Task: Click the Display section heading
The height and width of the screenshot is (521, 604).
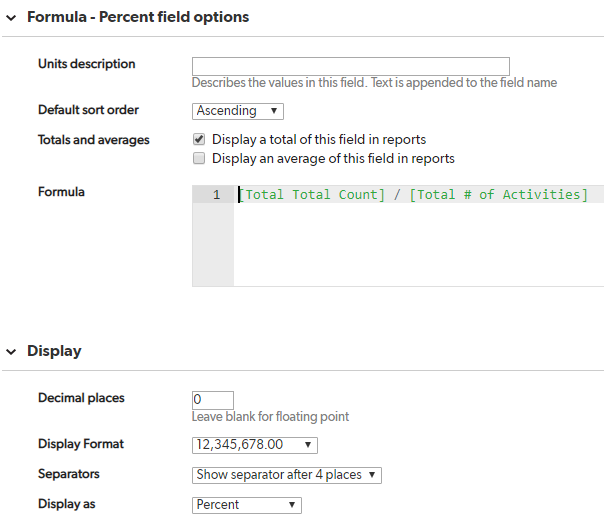Action: tap(54, 351)
